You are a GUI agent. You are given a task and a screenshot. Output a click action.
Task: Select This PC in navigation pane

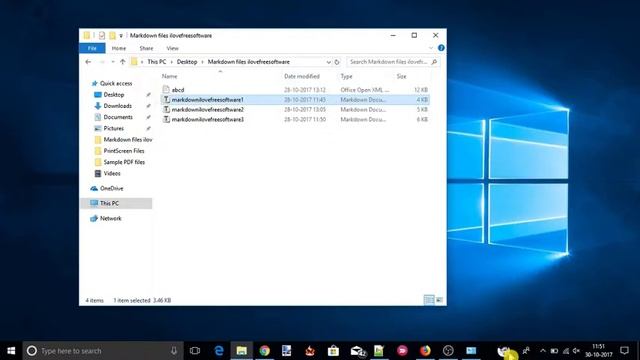[x=116, y=203]
